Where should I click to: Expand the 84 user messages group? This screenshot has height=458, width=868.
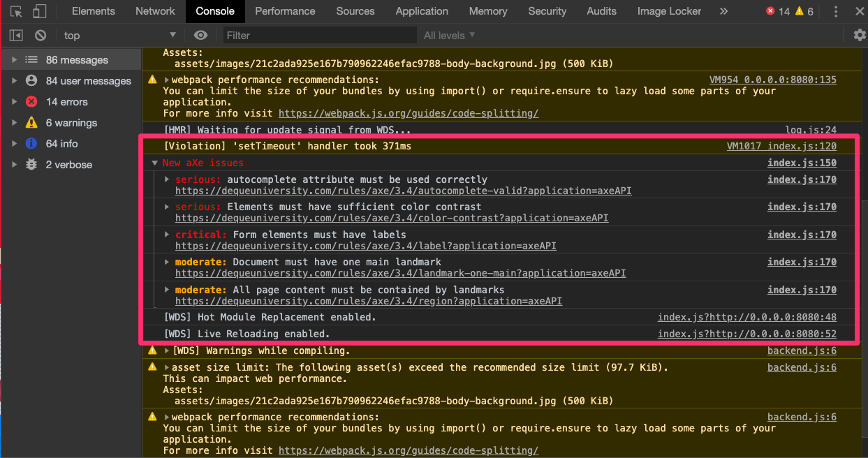coord(14,81)
